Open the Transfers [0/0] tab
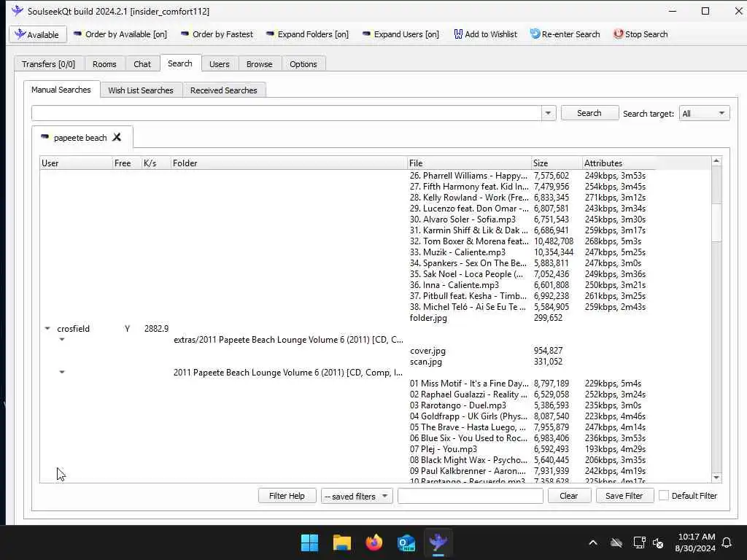This screenshot has height=560, width=747. 49,64
